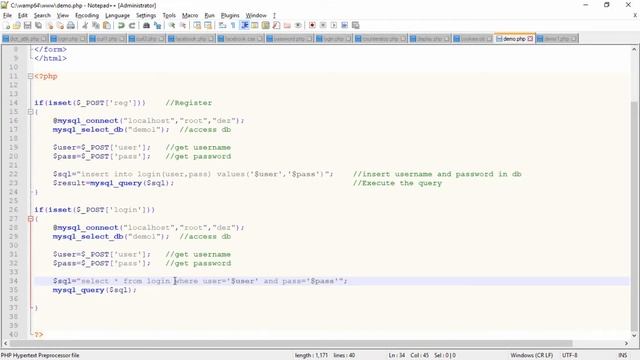This screenshot has width=640, height=360.
Task: Open the Plugins menu
Action: [x=230, y=16]
